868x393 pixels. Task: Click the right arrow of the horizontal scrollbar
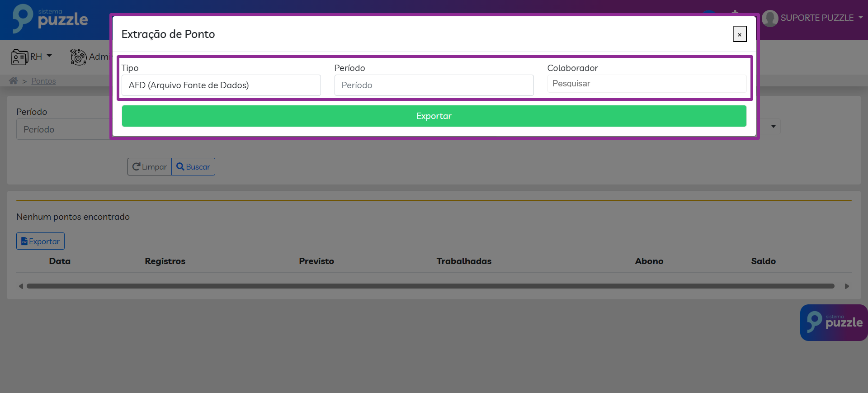847,286
